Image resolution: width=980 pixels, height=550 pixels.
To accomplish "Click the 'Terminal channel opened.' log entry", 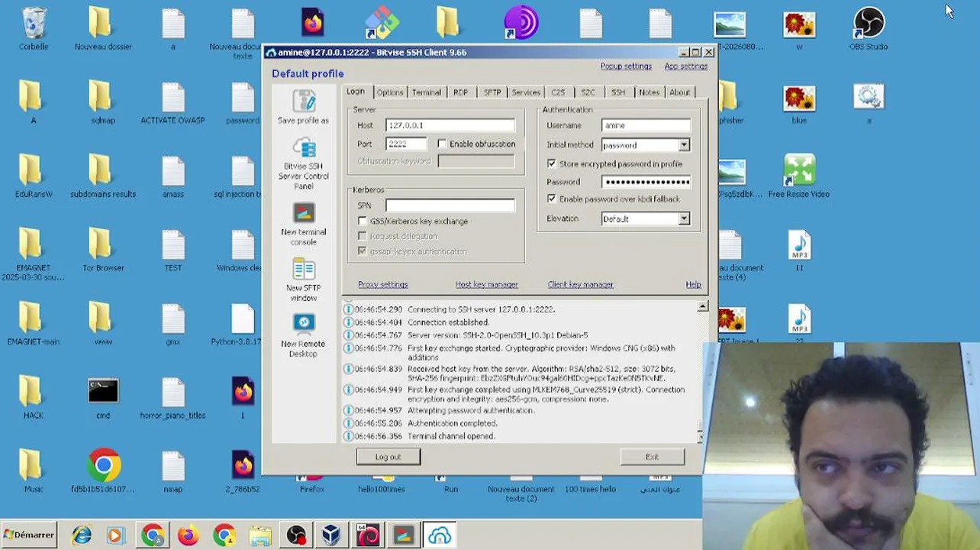I will tap(451, 436).
